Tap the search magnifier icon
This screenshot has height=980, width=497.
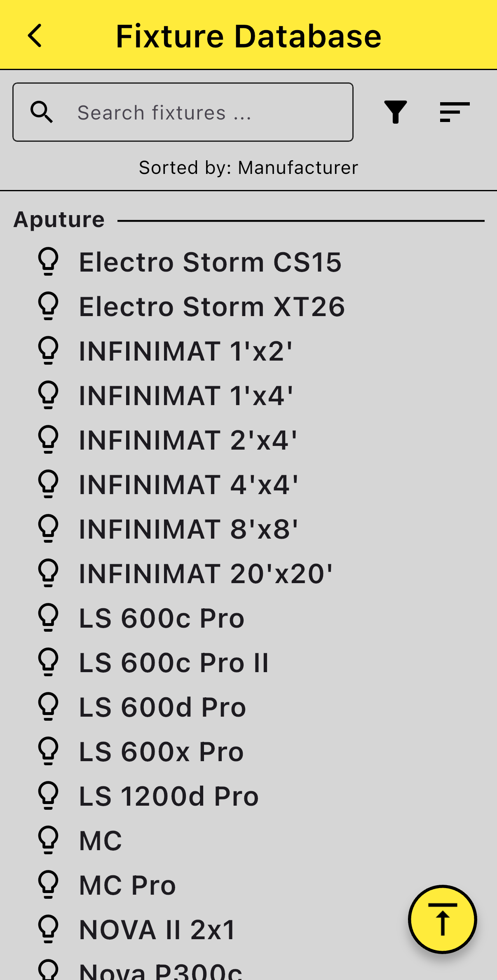pos(42,112)
